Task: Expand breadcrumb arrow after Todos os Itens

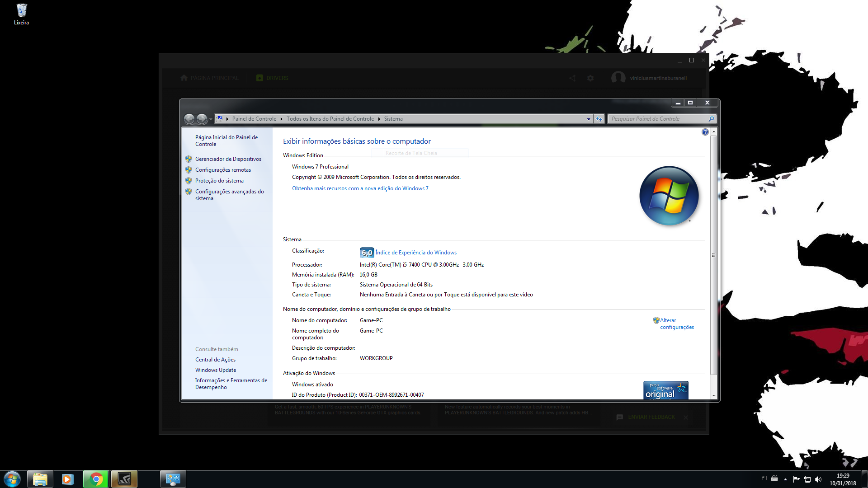Action: tap(379, 119)
